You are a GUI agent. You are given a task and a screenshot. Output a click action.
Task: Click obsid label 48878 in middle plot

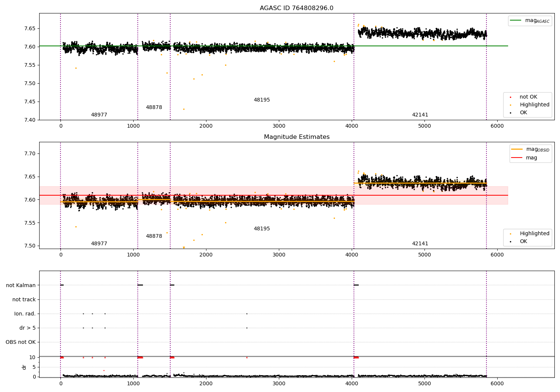[154, 236]
